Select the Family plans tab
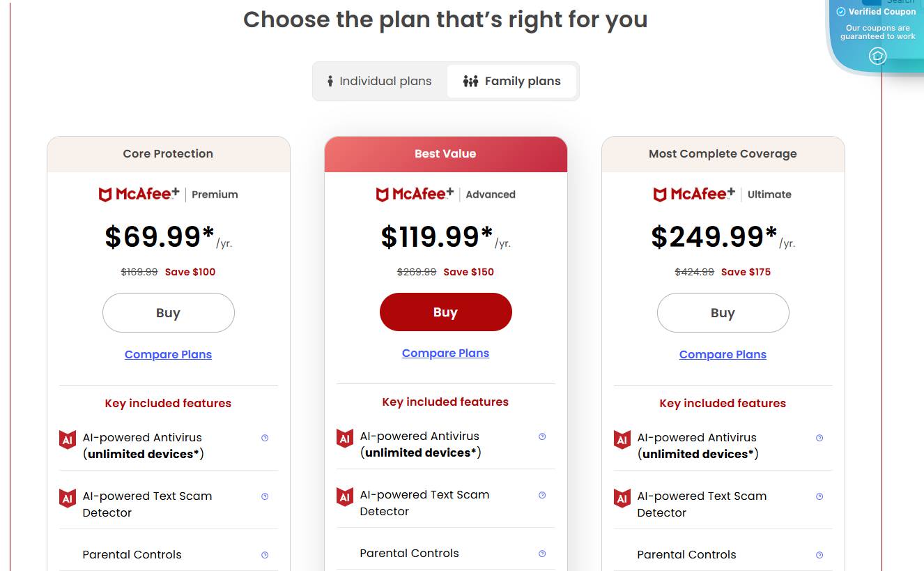Image resolution: width=924 pixels, height=571 pixels. tap(512, 81)
